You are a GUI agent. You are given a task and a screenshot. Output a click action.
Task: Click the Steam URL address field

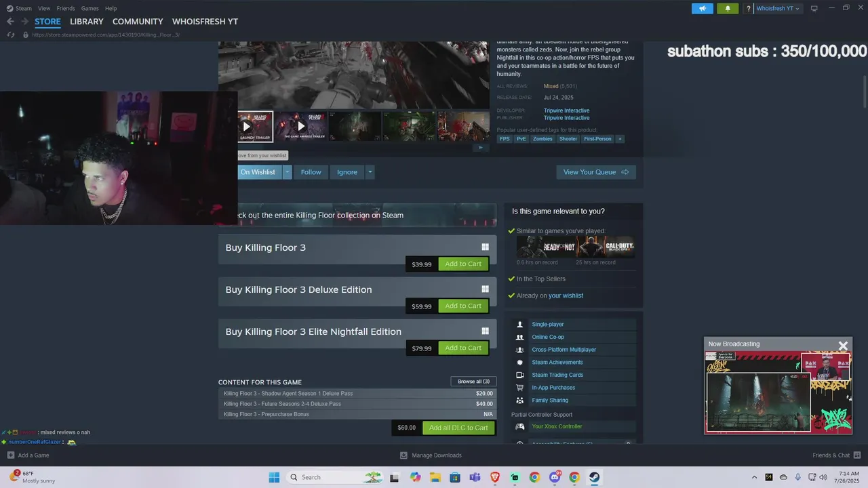(105, 35)
